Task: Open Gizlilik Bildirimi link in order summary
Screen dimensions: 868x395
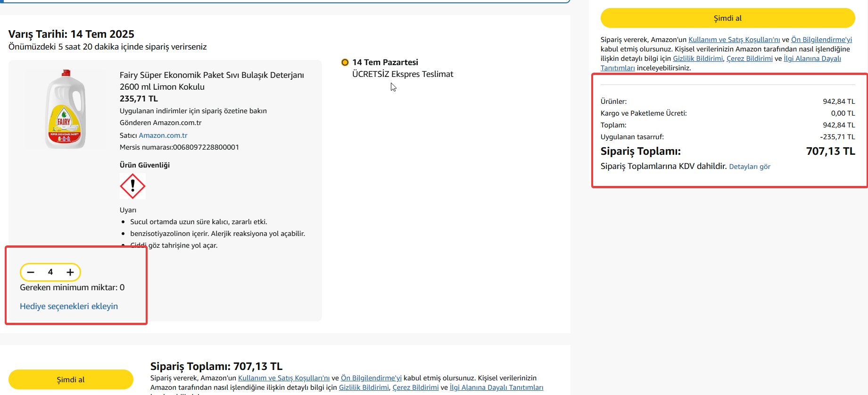Action: click(x=698, y=59)
